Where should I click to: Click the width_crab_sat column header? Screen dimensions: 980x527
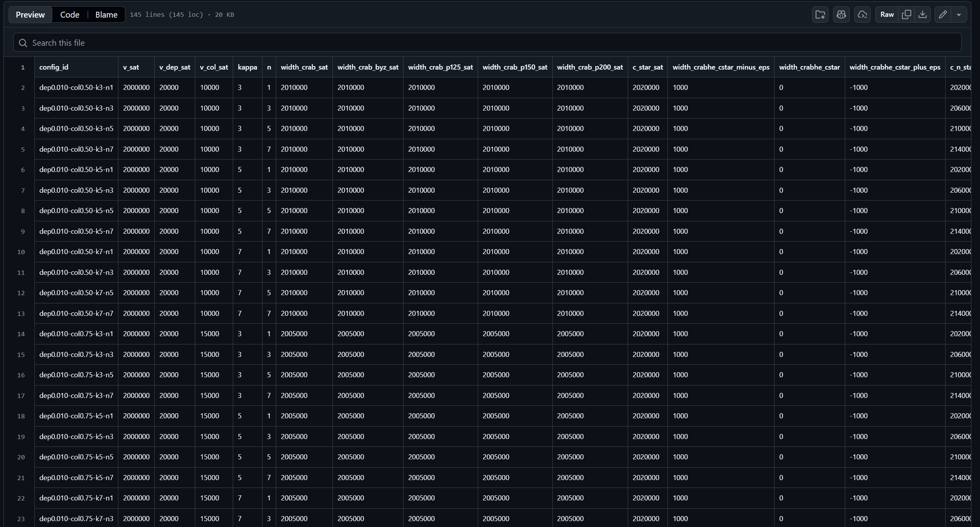coord(304,67)
